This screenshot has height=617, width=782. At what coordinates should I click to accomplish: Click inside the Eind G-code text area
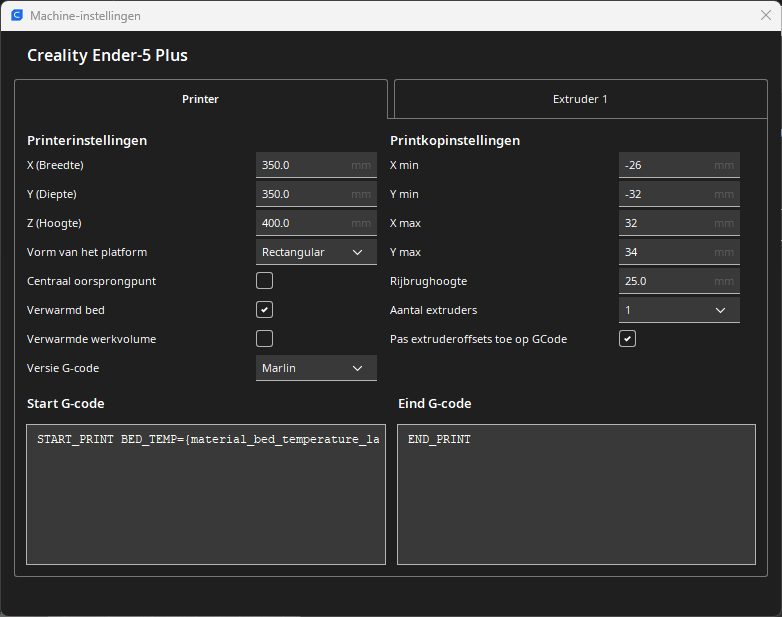tap(576, 494)
